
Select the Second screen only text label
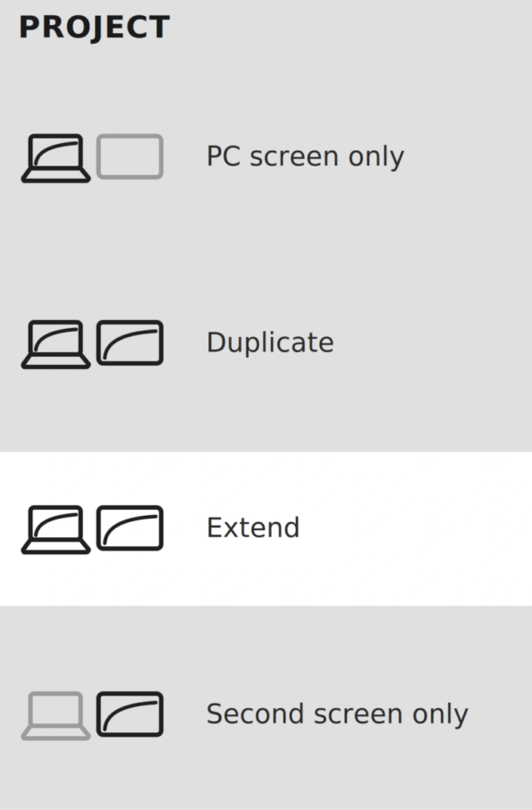[x=337, y=714]
